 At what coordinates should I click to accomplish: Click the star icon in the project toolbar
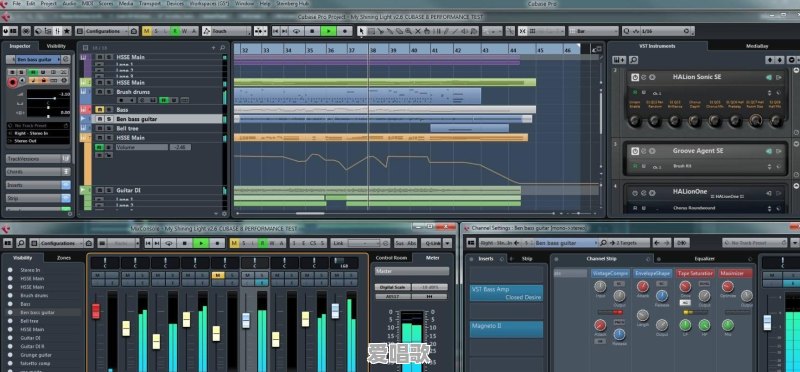point(67,31)
